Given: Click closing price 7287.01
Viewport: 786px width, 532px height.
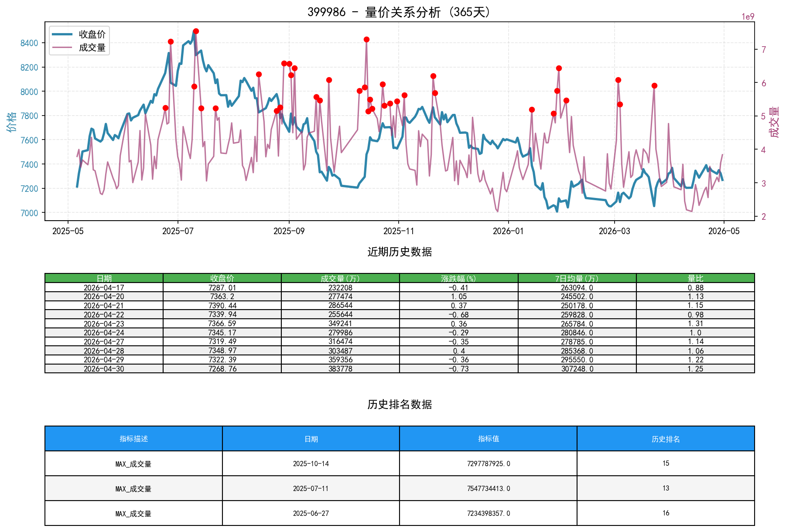Looking at the screenshot, I should coord(222,287).
